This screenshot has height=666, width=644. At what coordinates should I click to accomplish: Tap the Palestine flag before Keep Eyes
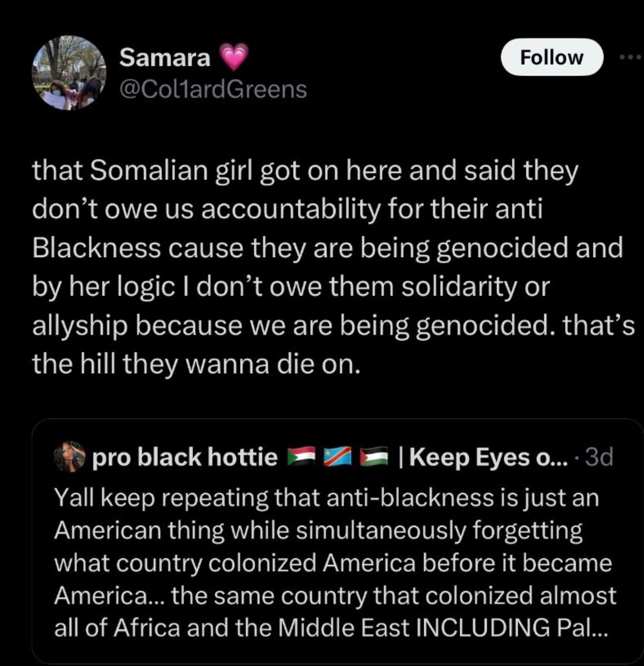tap(374, 456)
